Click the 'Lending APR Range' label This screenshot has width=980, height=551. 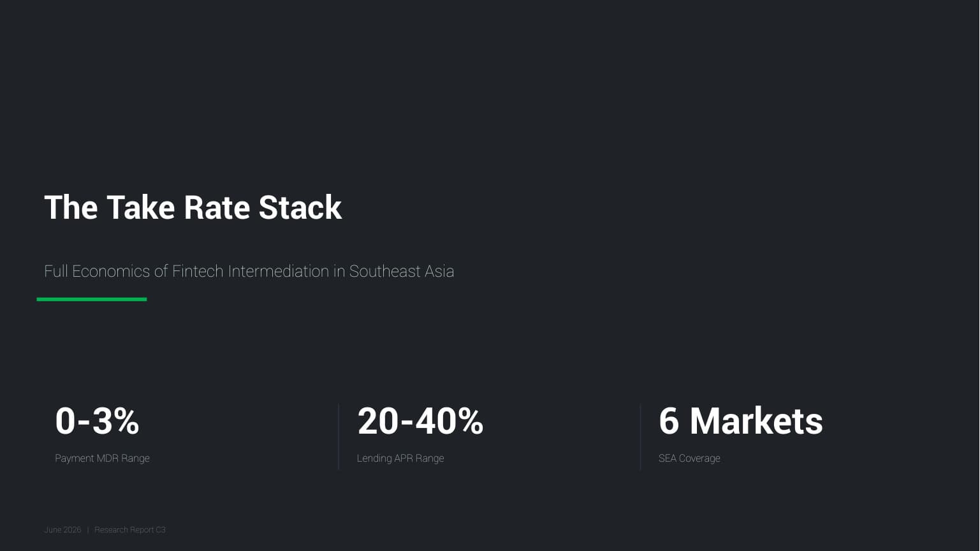(400, 458)
